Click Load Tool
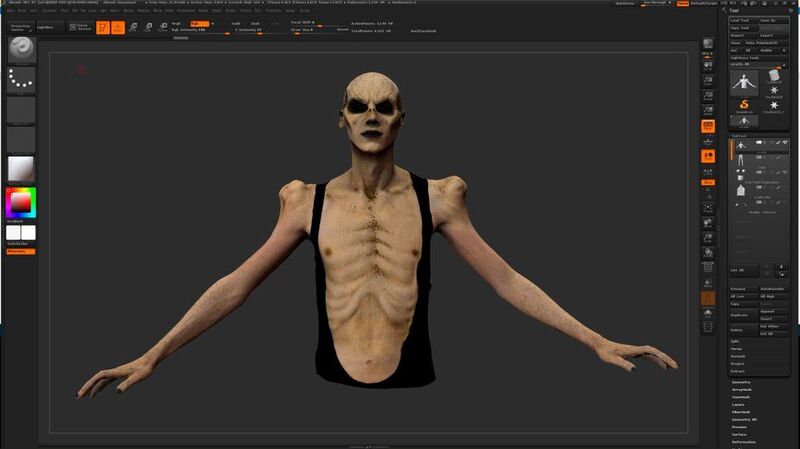Screen dimensions: 800x449 click(744, 20)
